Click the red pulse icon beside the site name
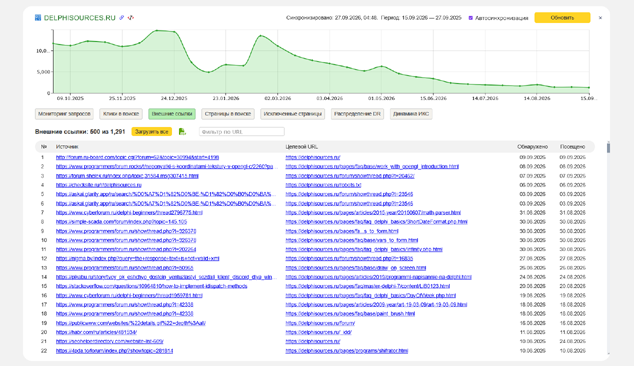634x366 pixels. click(131, 18)
